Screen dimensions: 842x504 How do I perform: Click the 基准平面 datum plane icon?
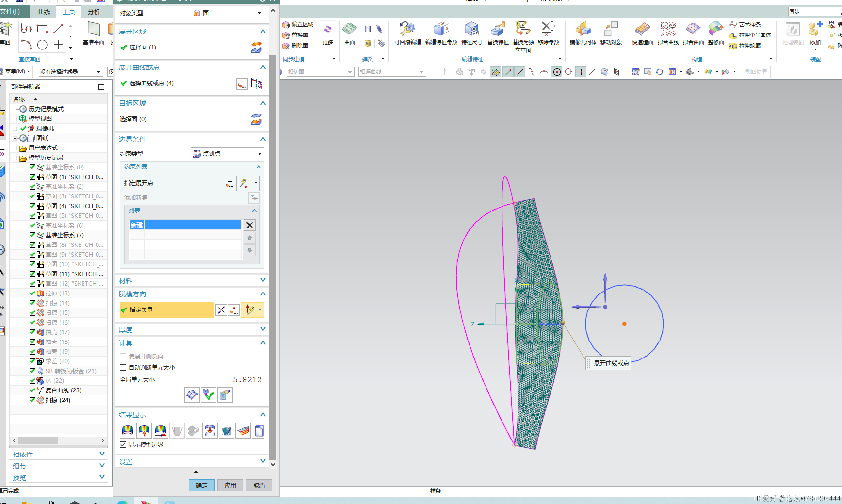(x=94, y=33)
